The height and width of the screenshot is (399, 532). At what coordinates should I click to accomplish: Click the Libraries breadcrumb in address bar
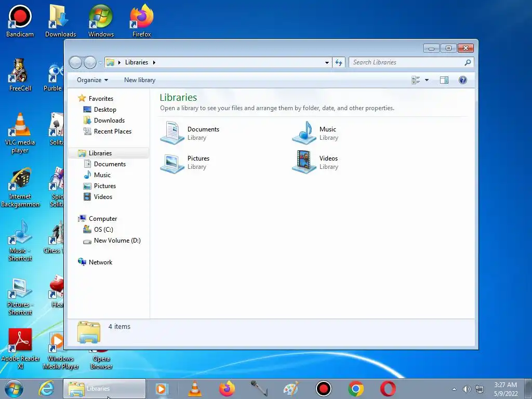[x=137, y=62]
